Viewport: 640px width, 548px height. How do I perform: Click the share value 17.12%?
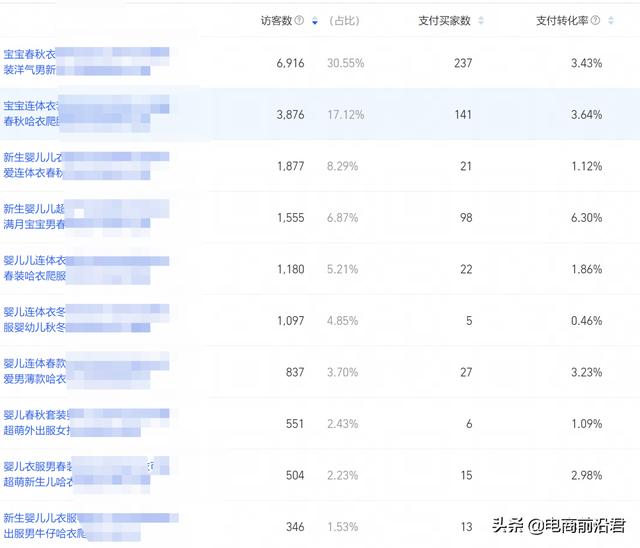pyautogui.click(x=345, y=114)
